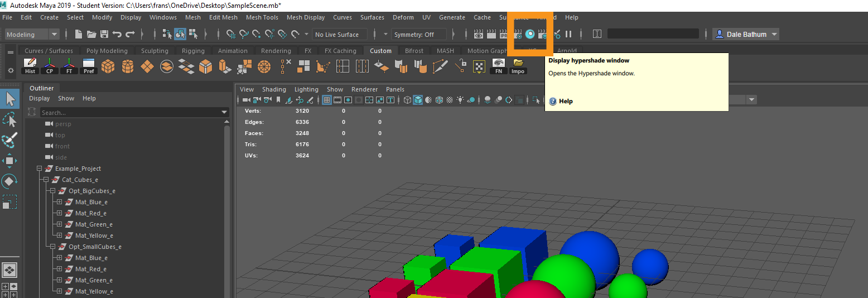Image resolution: width=868 pixels, height=298 pixels.
Task: Collapse the Cat_Cubes_e tree node
Action: tap(46, 180)
